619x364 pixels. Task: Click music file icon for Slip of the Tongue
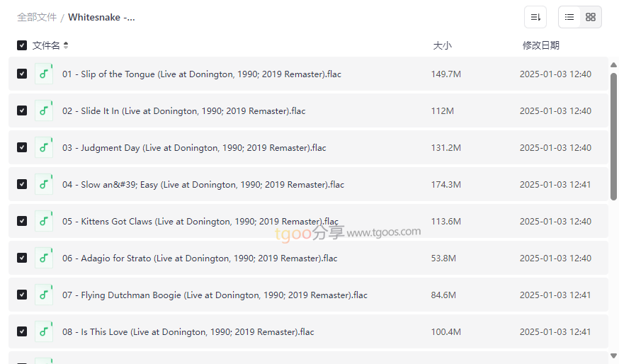[44, 74]
